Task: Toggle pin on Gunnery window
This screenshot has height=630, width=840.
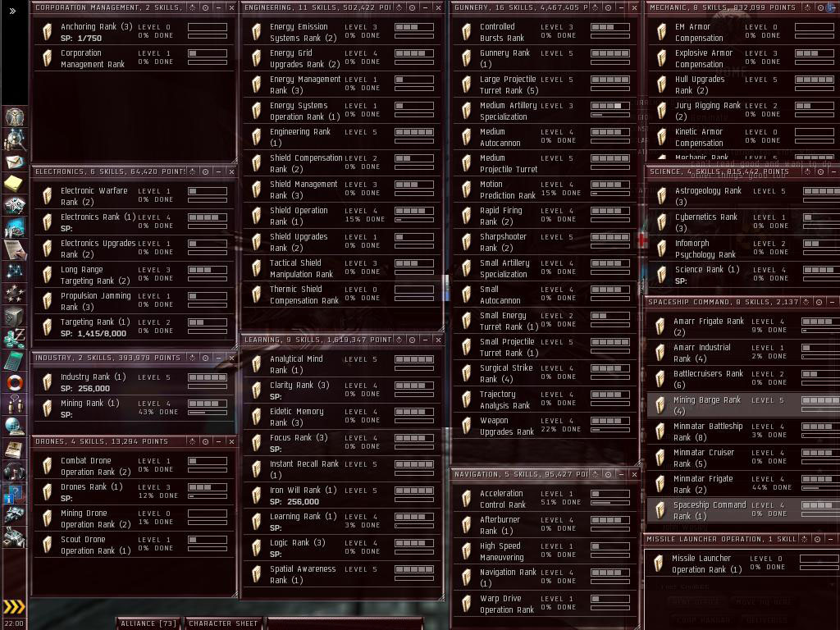Action: pos(608,7)
